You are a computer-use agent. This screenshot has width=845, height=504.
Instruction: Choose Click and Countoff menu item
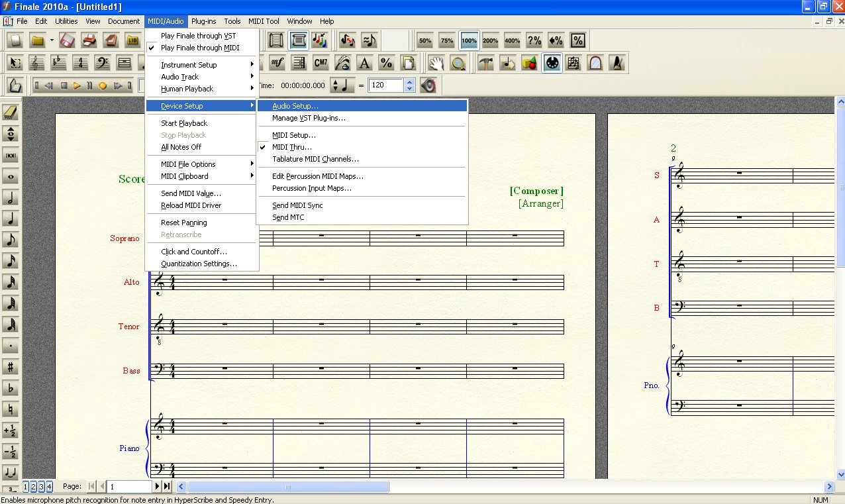[193, 252]
